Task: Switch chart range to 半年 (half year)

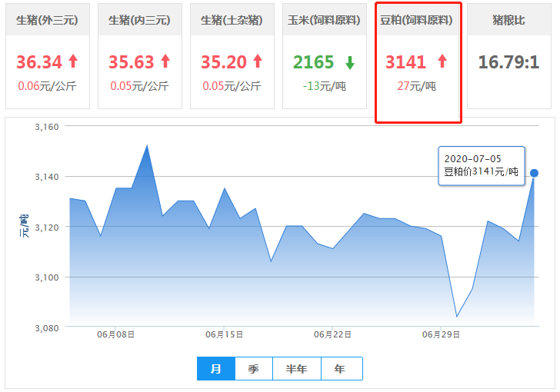Action: click(296, 369)
